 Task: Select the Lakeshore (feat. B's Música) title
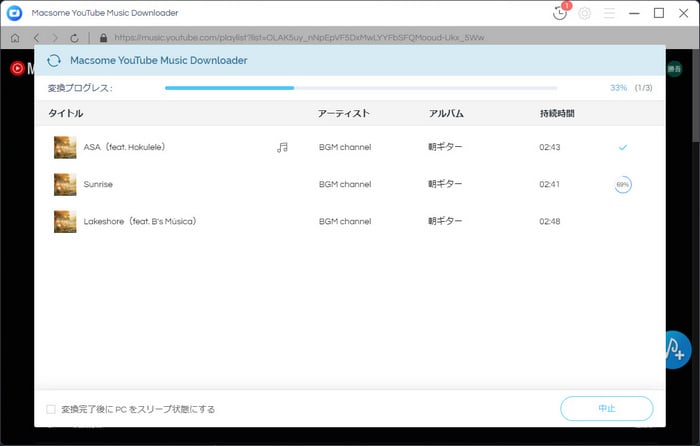(140, 221)
